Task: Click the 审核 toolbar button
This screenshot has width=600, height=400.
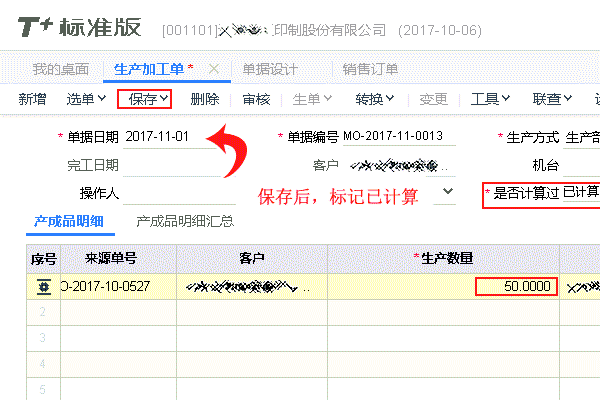Action: click(256, 99)
